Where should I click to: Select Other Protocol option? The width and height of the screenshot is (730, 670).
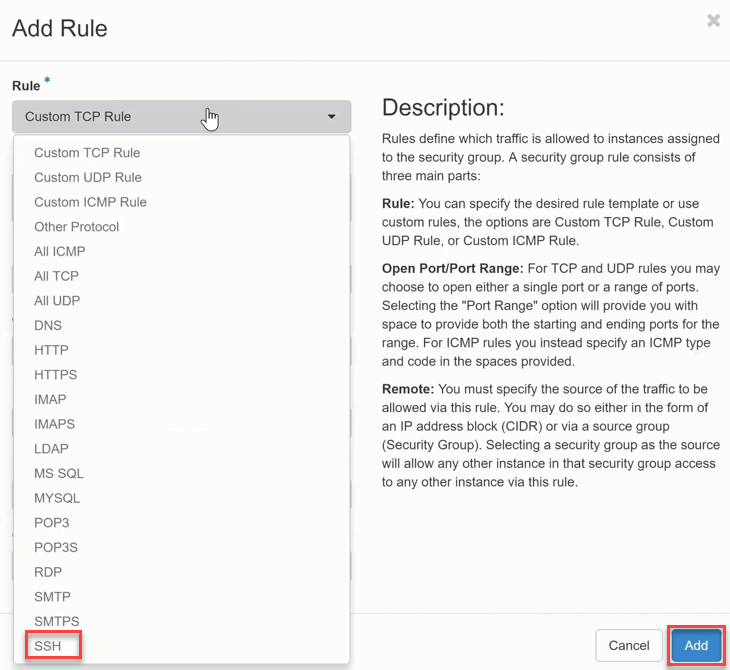pyautogui.click(x=76, y=227)
